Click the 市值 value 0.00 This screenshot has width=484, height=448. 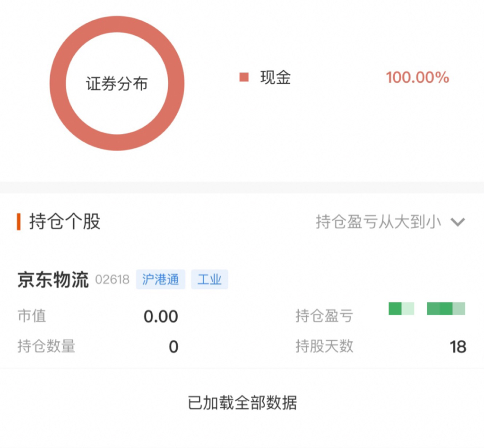coord(161,317)
